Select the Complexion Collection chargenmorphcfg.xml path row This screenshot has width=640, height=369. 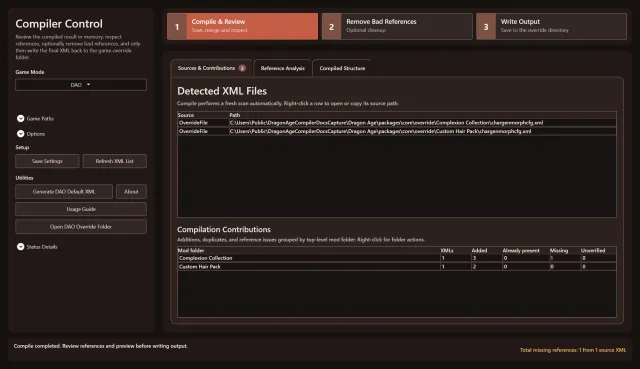coord(397,122)
